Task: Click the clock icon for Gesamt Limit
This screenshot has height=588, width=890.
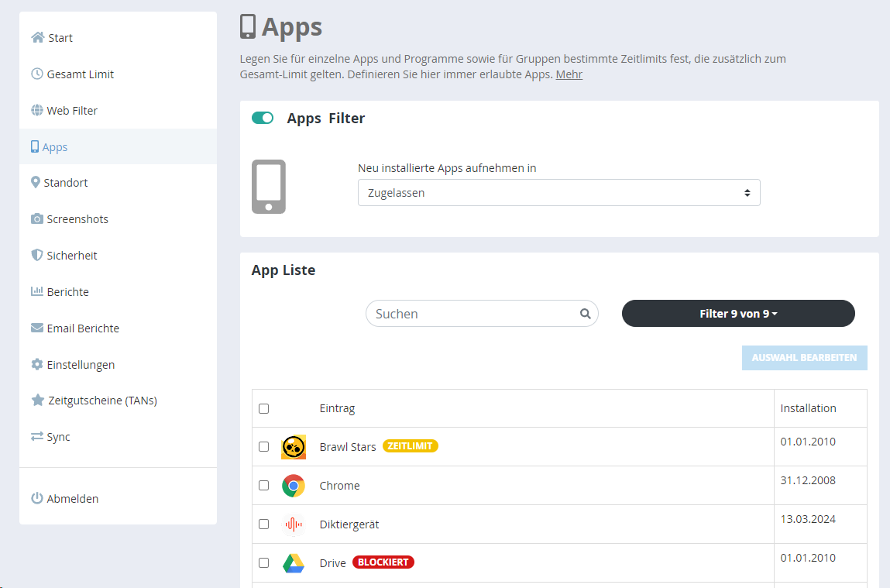Action: click(x=37, y=74)
